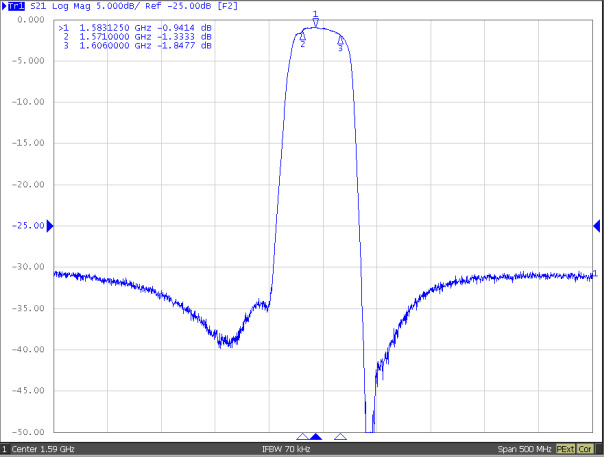Toggle the FExt status indicator
Screen dimensions: 604x457
pyautogui.click(x=565, y=449)
